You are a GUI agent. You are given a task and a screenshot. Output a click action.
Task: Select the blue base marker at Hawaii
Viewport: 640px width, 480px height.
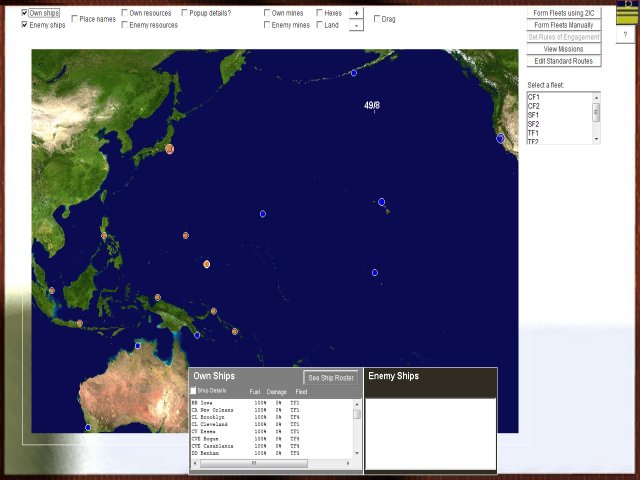[x=381, y=202]
